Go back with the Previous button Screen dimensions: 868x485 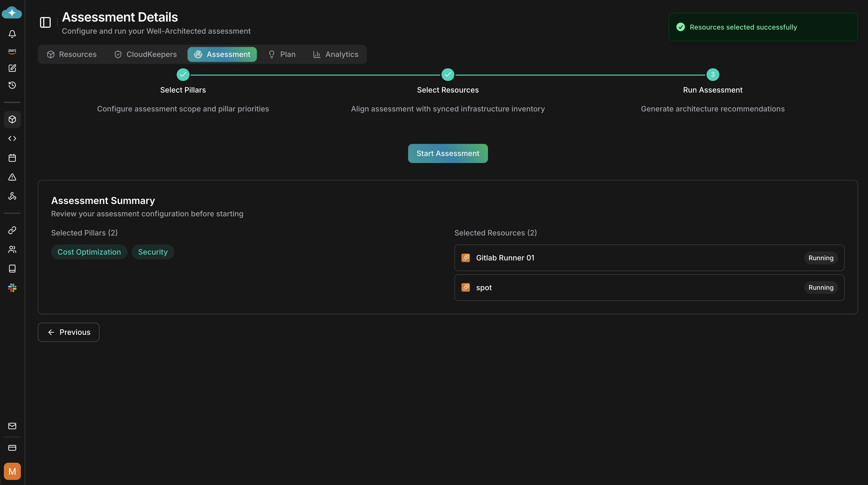(x=69, y=332)
